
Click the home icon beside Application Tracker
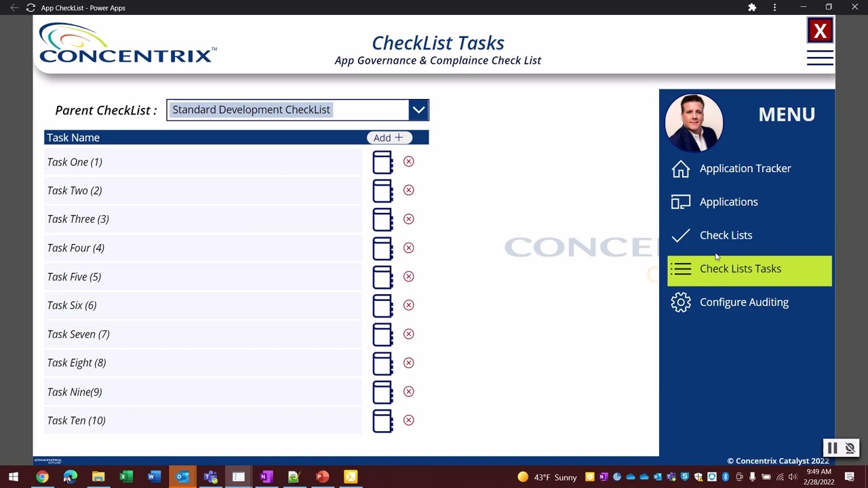pyautogui.click(x=681, y=169)
